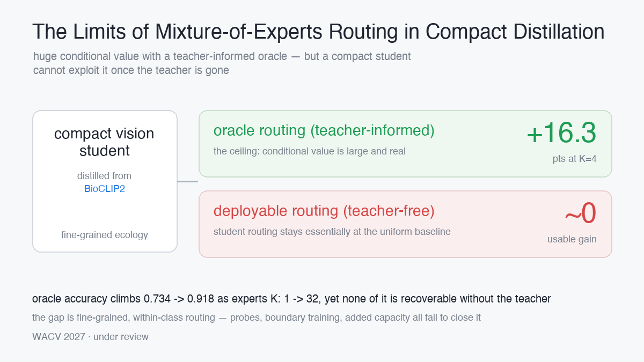Image resolution: width=644 pixels, height=362 pixels.
Task: Click the green oracle routing panel
Action: (x=405, y=144)
